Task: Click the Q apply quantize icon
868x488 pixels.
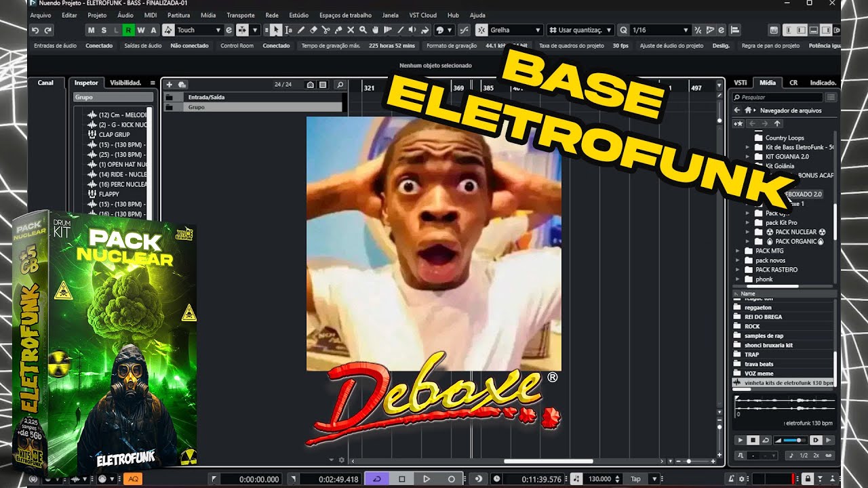Action: click(623, 30)
